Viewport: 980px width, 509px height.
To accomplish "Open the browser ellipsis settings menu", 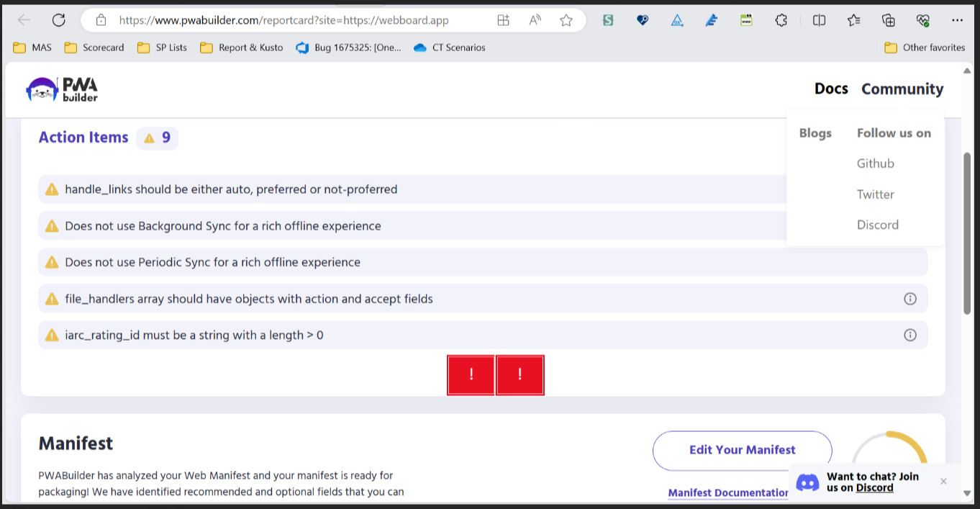I will tap(957, 20).
